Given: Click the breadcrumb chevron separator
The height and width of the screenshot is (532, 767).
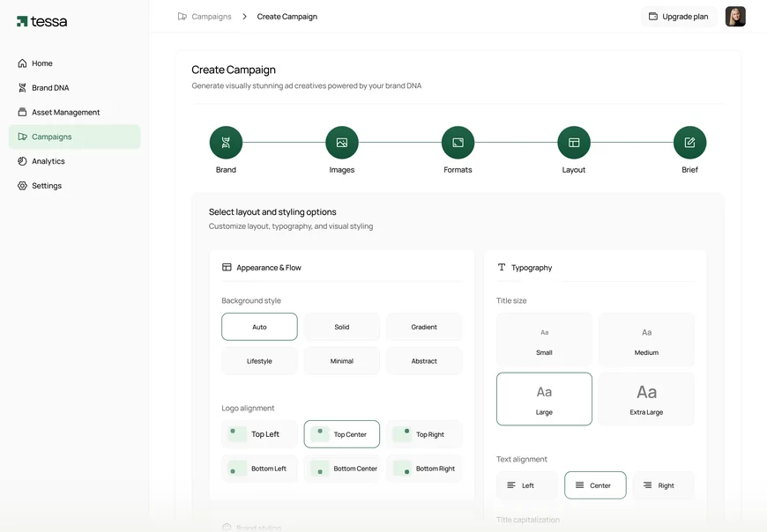Looking at the screenshot, I should click(x=244, y=17).
